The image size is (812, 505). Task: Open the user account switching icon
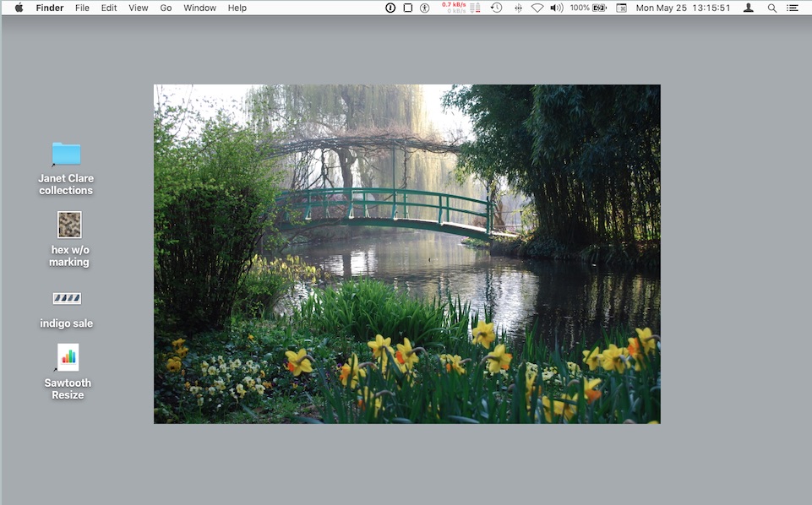[x=749, y=8]
